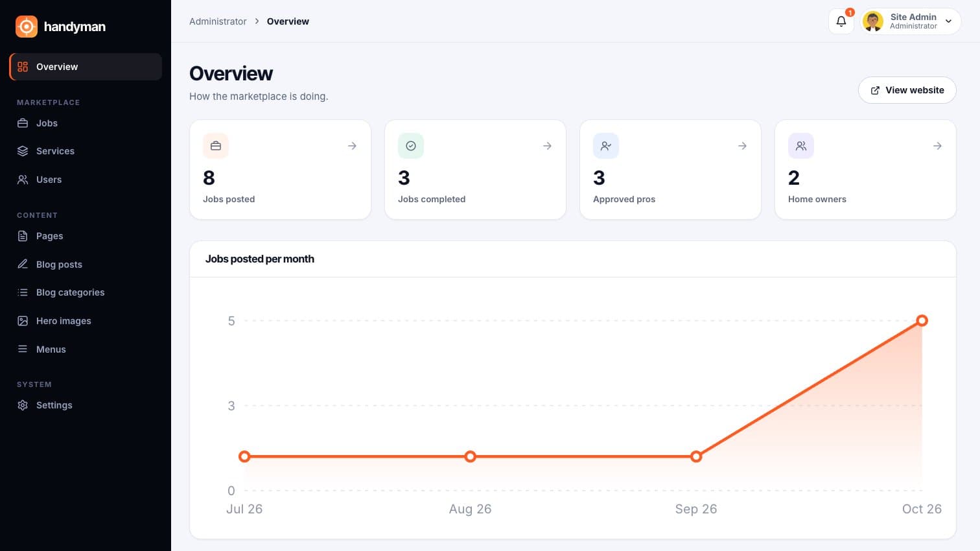
Task: Click the 'Approved pros' card label
Action: pyautogui.click(x=624, y=199)
